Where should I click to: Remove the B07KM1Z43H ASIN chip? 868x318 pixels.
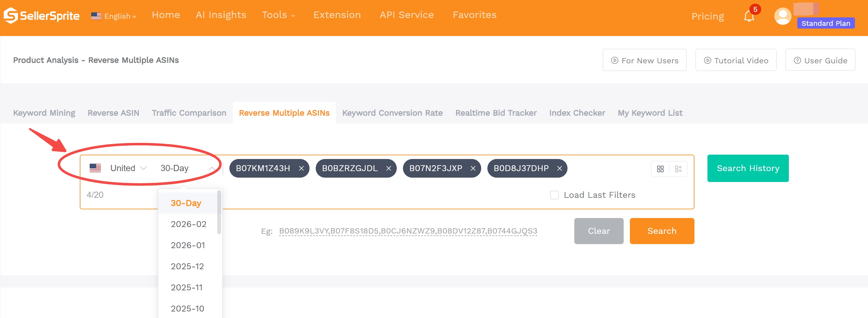[x=301, y=168]
